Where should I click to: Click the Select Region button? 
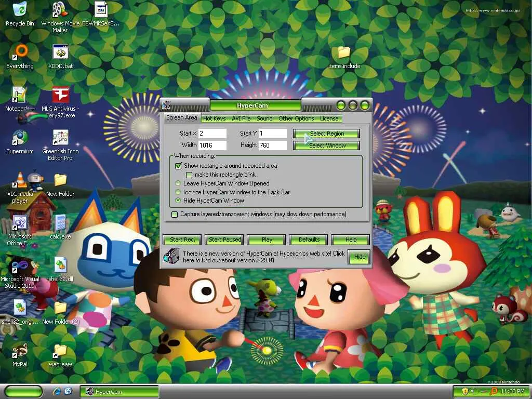326,134
